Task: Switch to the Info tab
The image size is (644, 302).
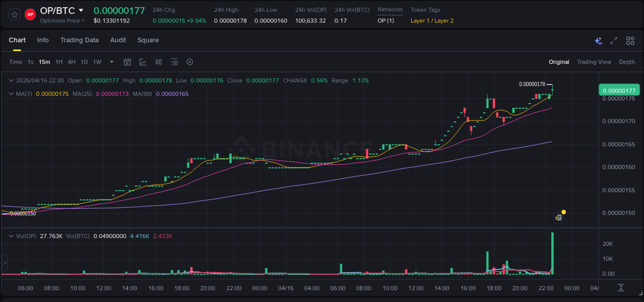Action: [x=43, y=40]
